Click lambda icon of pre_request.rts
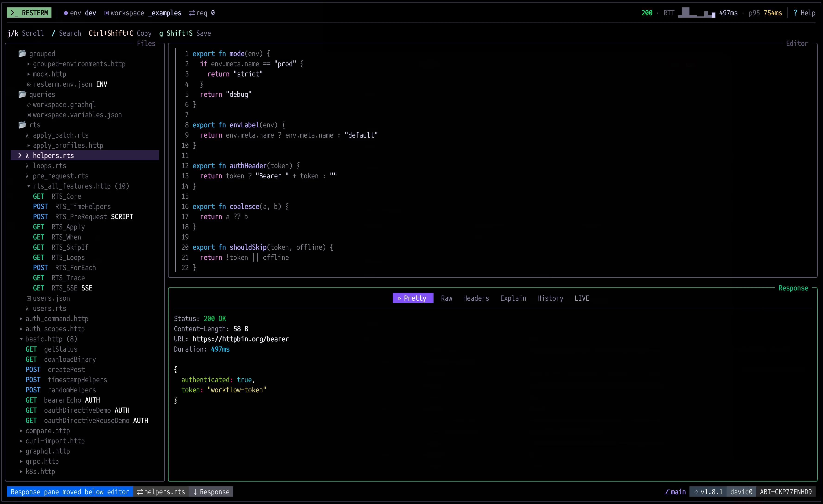The width and height of the screenshot is (823, 504). click(27, 176)
